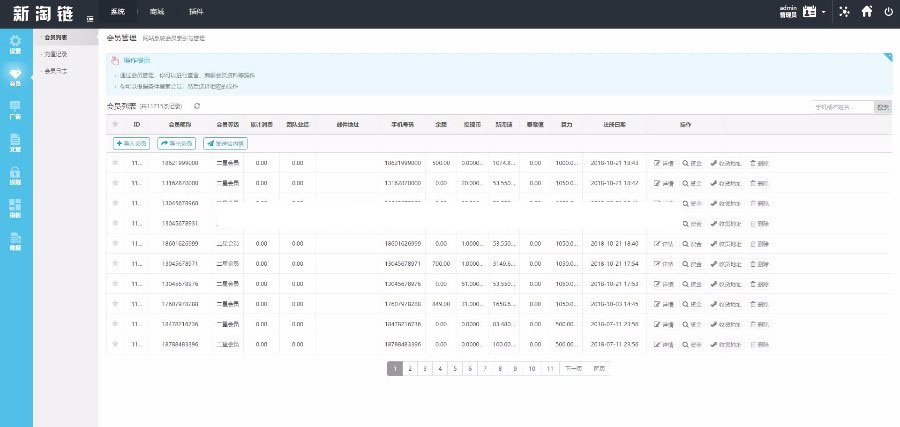Go to home via house icon

coord(866,12)
